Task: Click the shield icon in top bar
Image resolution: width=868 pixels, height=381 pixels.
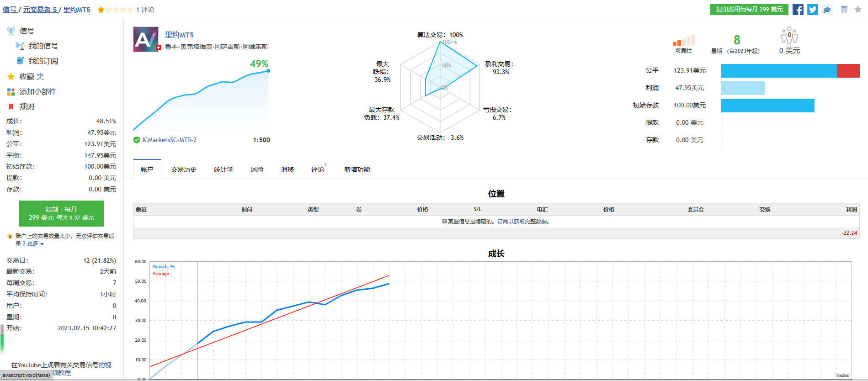Action: 844,10
